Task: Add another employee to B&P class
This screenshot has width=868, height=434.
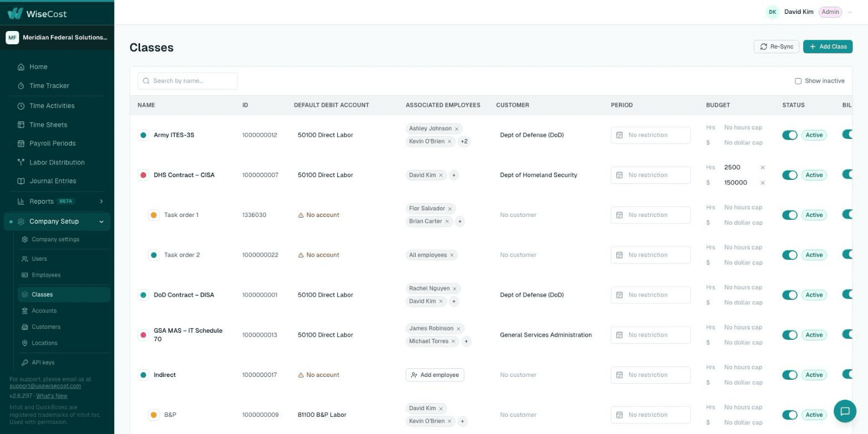Action: click(x=462, y=421)
